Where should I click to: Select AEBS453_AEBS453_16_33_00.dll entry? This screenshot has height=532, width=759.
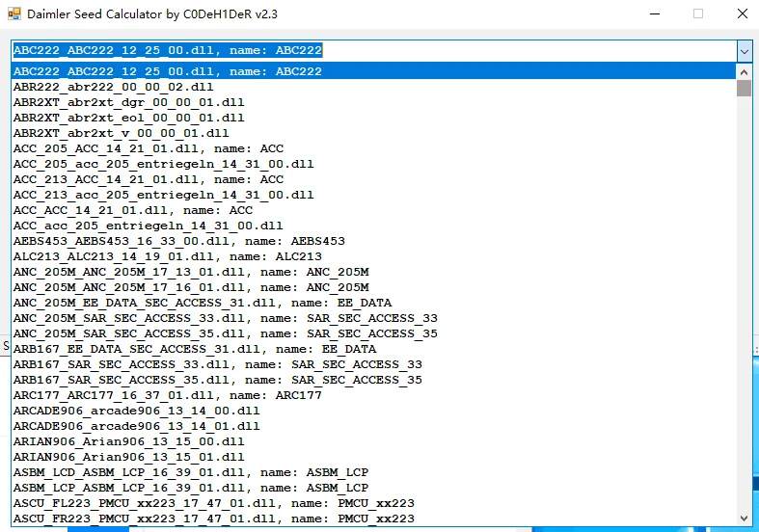click(x=373, y=241)
